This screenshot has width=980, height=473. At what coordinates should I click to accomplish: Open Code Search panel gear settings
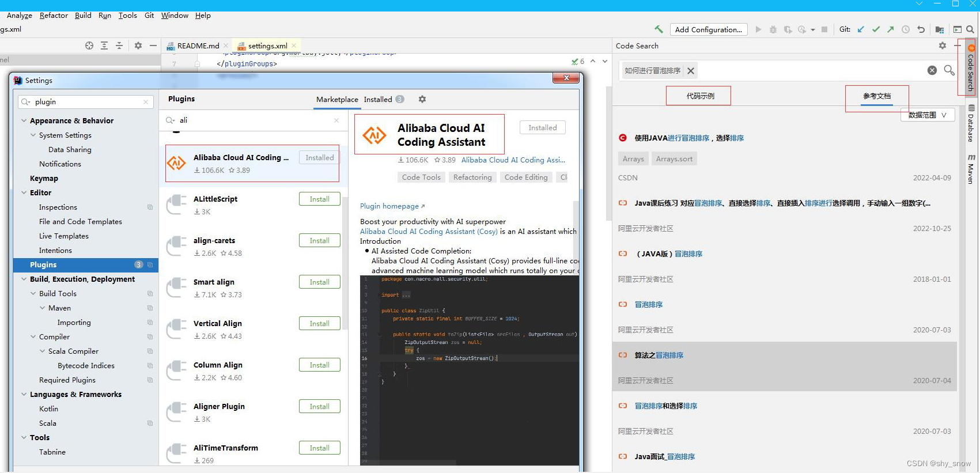click(x=943, y=46)
